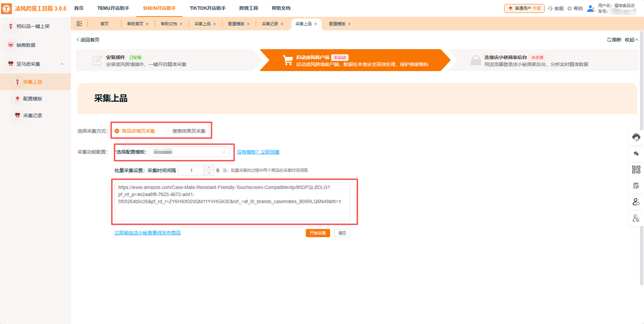Increase 采集时间间隔 with the up stepper arrow

point(209,168)
